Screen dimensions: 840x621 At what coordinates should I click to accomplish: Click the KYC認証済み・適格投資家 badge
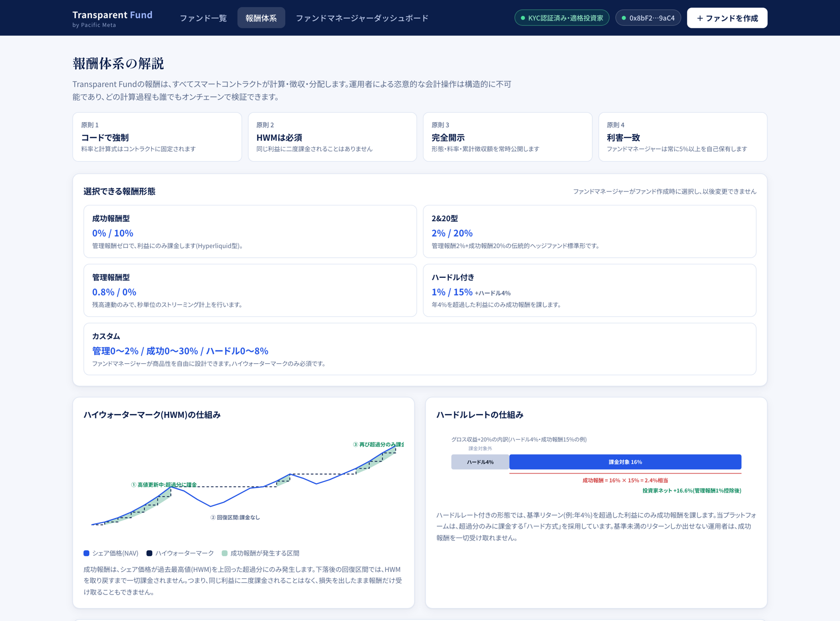tap(562, 18)
